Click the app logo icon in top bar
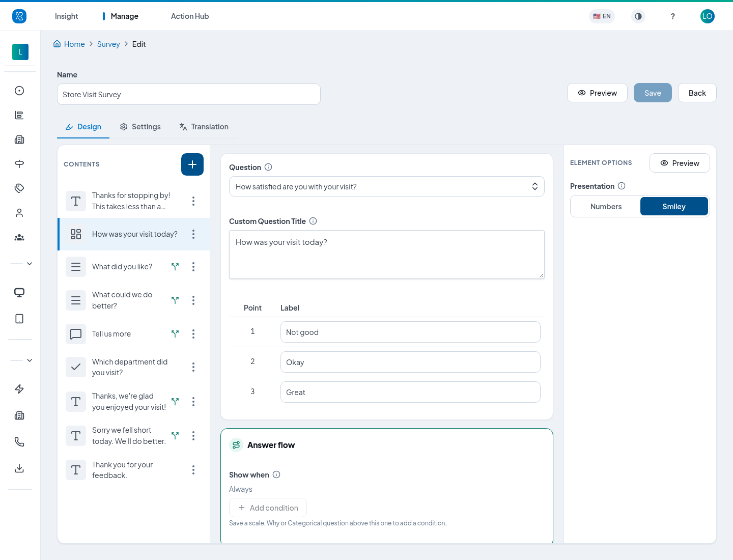 pyautogui.click(x=19, y=16)
